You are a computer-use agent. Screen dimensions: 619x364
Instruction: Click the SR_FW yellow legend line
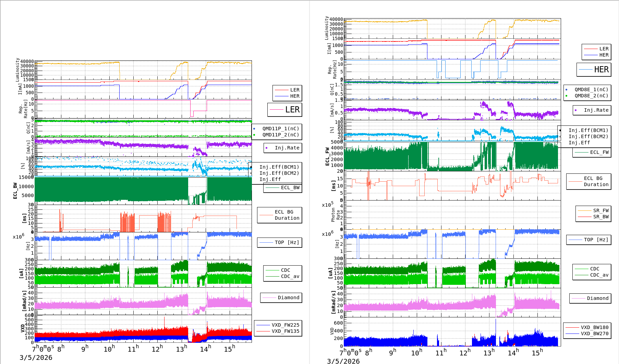585,210
